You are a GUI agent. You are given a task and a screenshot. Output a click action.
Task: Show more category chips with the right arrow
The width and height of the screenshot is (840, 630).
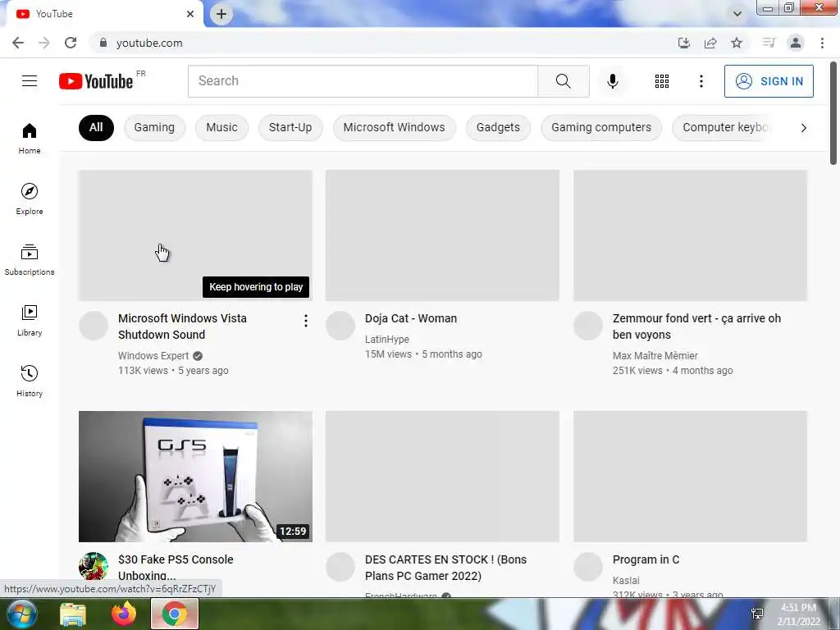pos(803,127)
